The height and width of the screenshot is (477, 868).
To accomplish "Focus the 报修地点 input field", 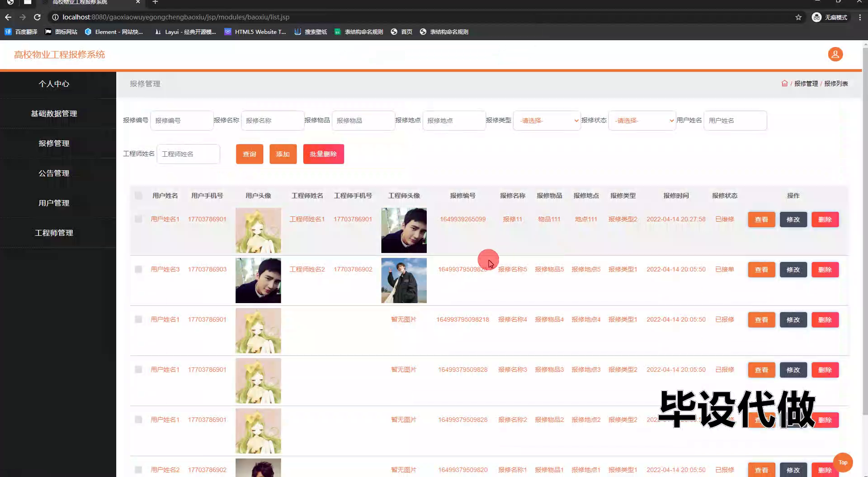I will [454, 121].
